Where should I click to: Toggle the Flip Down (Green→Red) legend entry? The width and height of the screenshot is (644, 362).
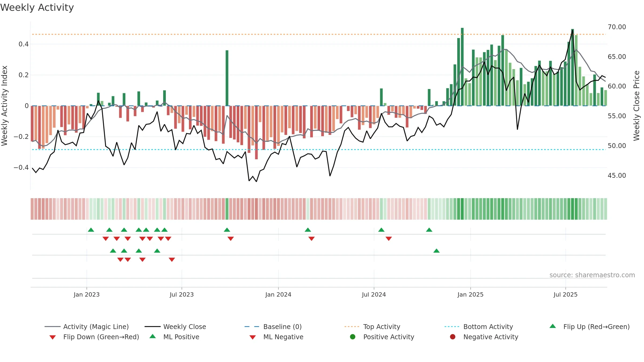[94, 337]
